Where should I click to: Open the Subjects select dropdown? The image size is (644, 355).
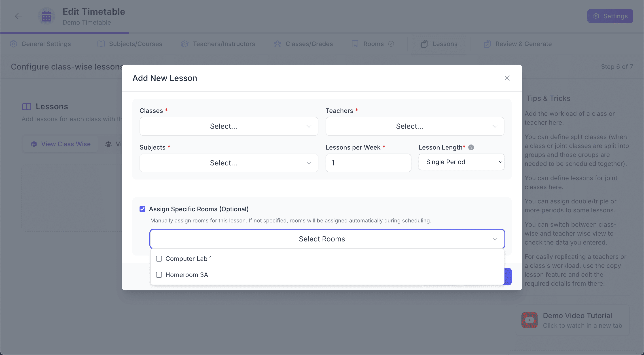(x=229, y=163)
